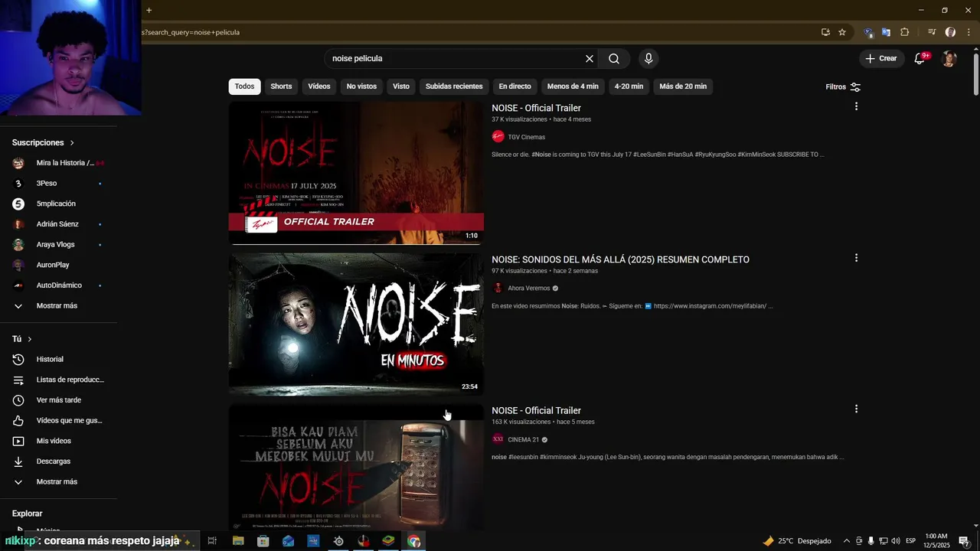Open more options for NOISE: SONIDOS DEL MÁS ALLÁ video
Viewport: 980px width, 551px height.
tap(856, 258)
